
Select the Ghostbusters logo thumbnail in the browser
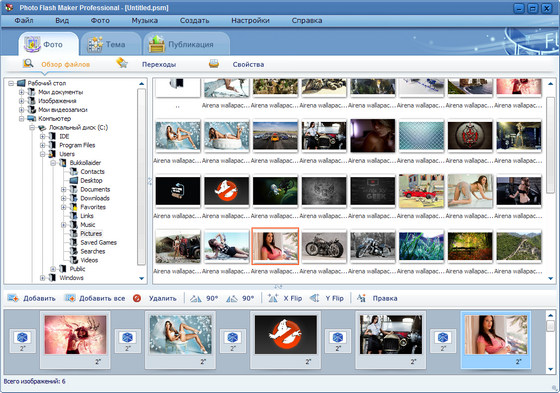click(226, 191)
